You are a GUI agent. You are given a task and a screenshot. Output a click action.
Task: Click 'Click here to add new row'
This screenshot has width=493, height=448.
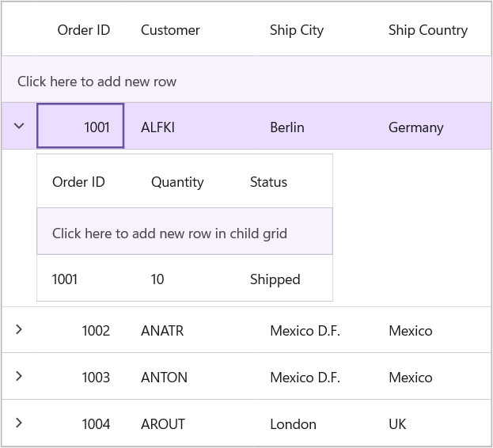coord(97,82)
